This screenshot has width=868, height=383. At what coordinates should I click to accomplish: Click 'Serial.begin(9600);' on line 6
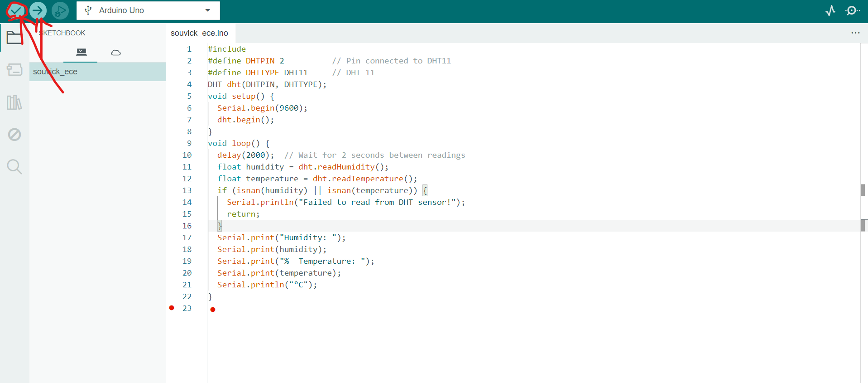pyautogui.click(x=262, y=108)
